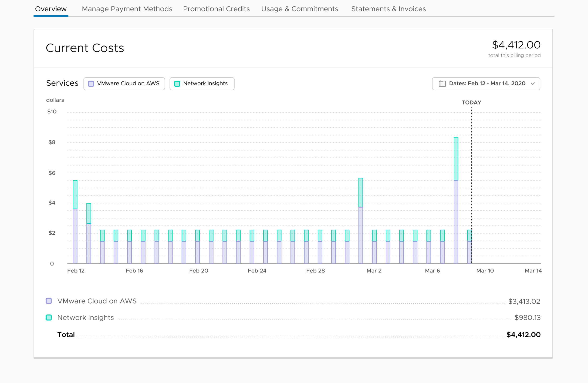Select the Feb 12 bar in chart
The width and height of the screenshot is (588, 383).
click(75, 222)
